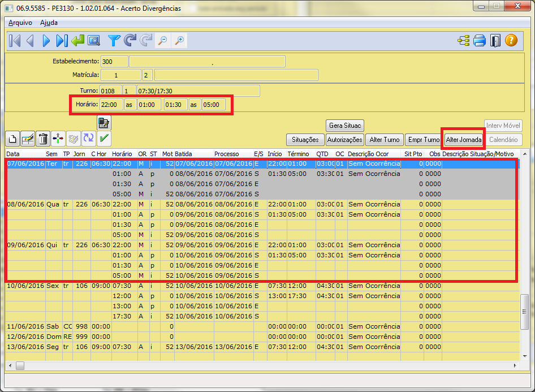Screen dimensions: 535x392
Task: Click the Gera Situac button
Action: [345, 126]
